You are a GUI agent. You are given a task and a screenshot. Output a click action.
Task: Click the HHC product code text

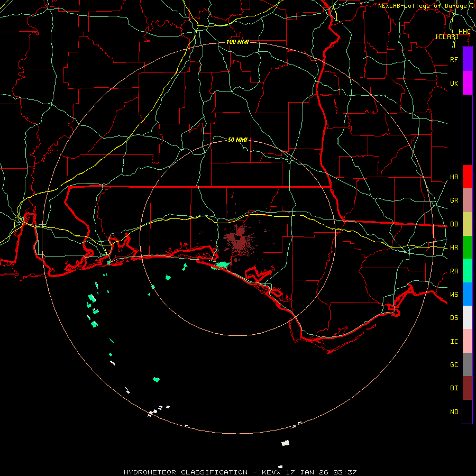click(464, 32)
